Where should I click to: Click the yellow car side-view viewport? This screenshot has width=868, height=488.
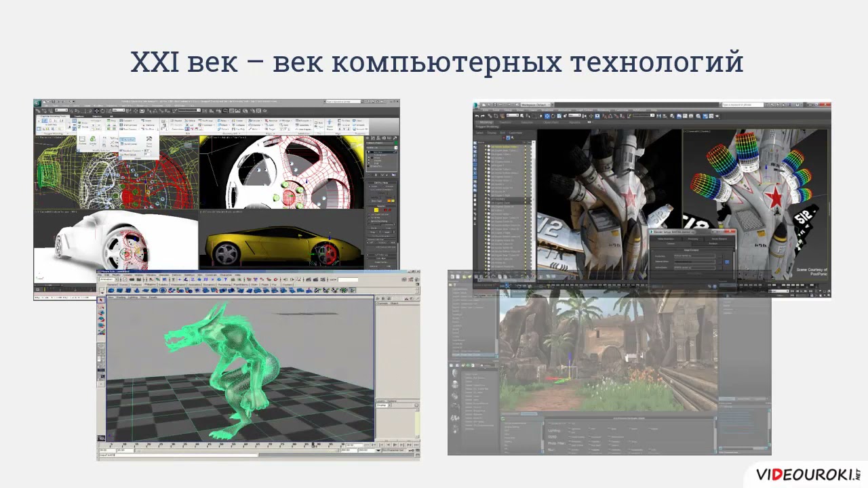[281, 239]
